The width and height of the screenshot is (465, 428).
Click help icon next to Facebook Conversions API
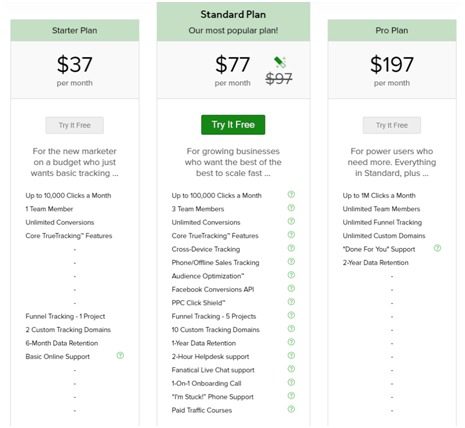pos(291,288)
